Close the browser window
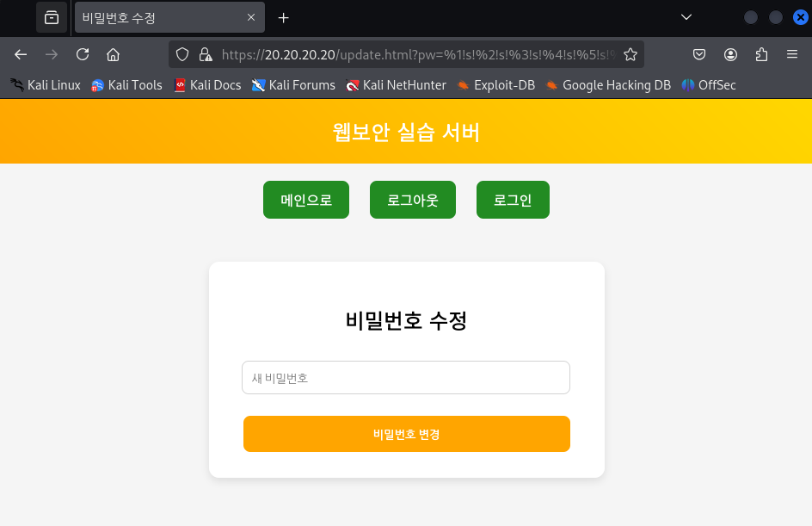 click(x=800, y=17)
